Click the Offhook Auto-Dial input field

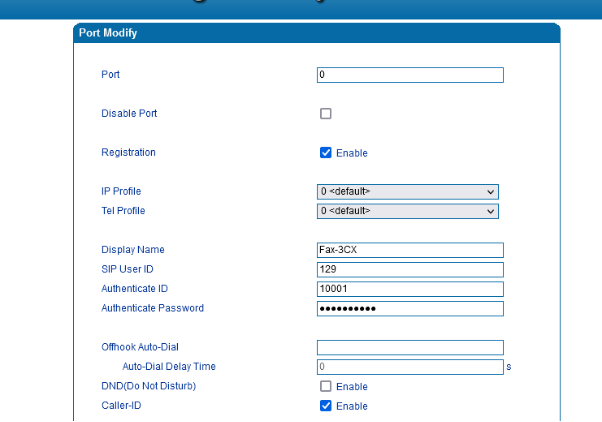410,348
